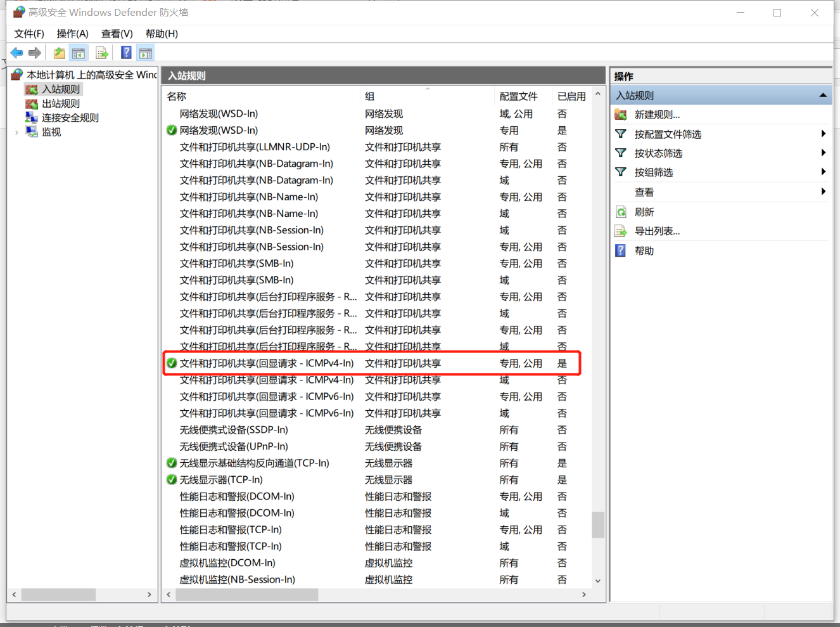Image resolution: width=840 pixels, height=627 pixels.
Task: Click the Export list toolbar icon
Action: (x=101, y=53)
